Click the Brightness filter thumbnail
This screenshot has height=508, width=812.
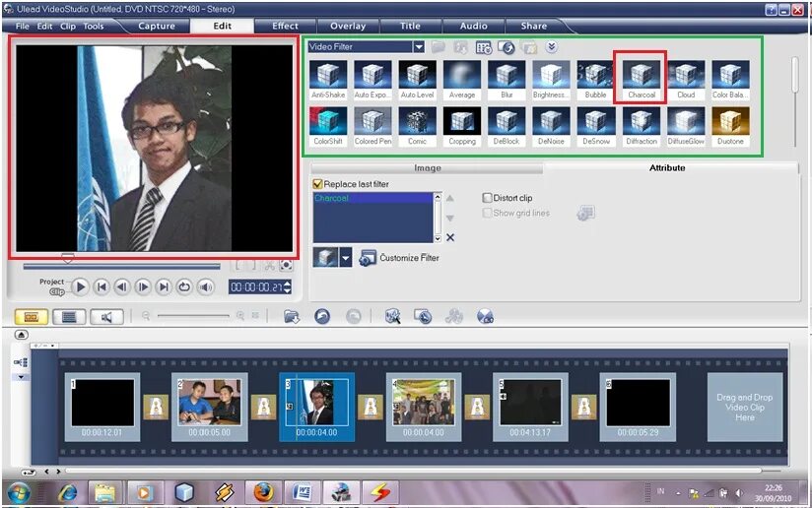[x=551, y=75]
